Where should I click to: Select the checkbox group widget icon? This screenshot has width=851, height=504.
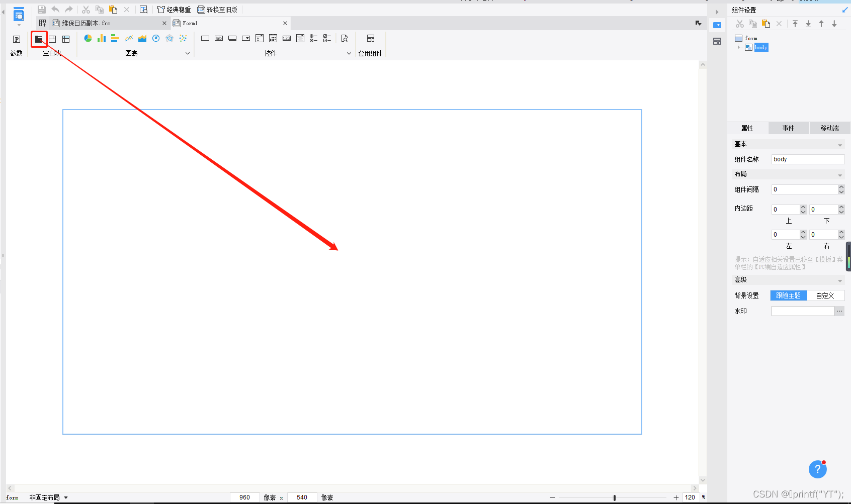[327, 38]
